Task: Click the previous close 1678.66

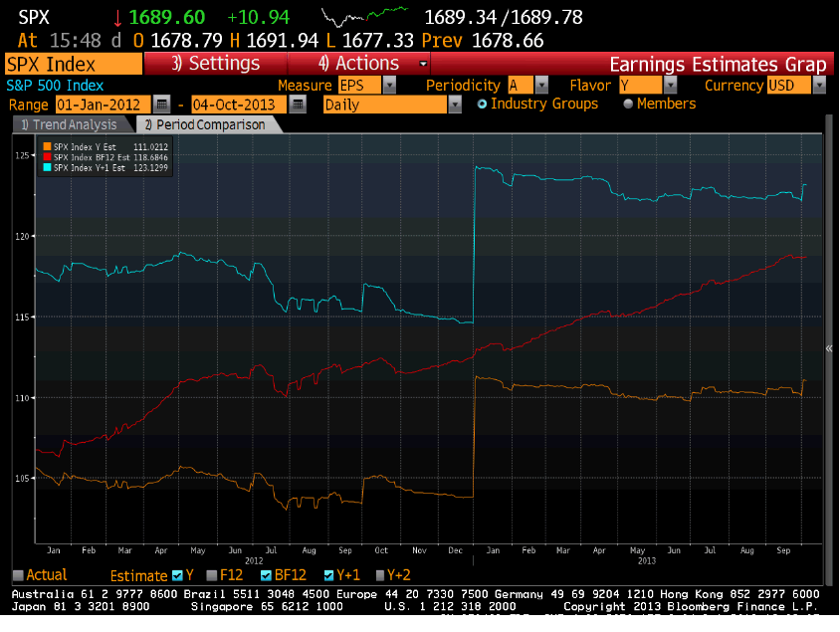Action: pos(508,41)
